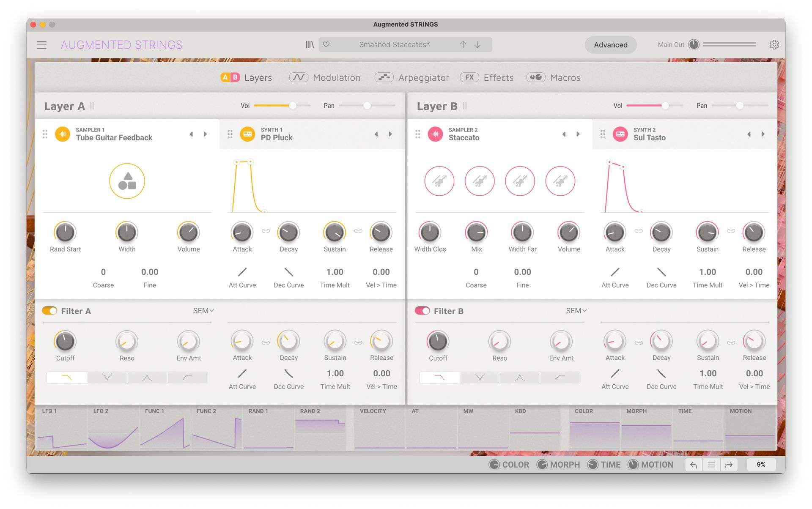Load next preset with down arrow
812x509 pixels.
[477, 44]
